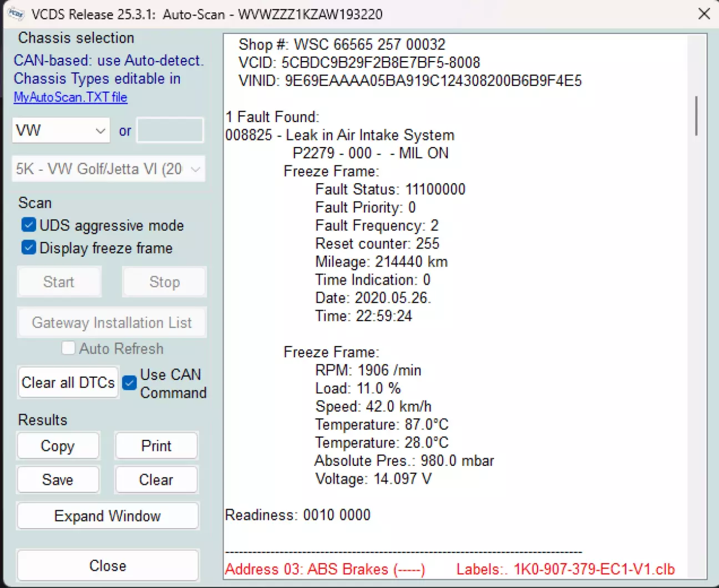This screenshot has width=719, height=588.
Task: Click the Expand Window button
Action: pos(108,516)
